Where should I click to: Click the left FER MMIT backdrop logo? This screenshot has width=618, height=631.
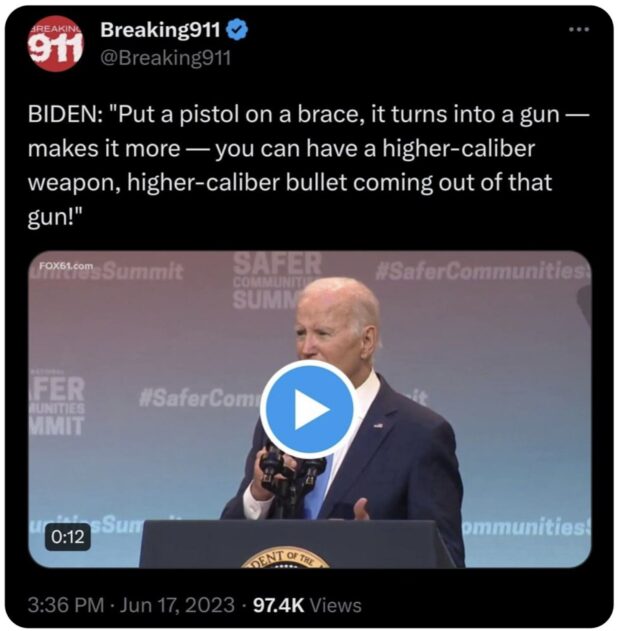click(x=57, y=406)
